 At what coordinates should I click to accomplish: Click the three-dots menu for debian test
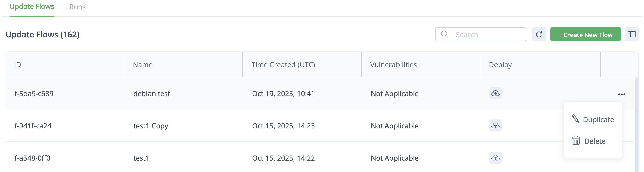[x=622, y=94]
